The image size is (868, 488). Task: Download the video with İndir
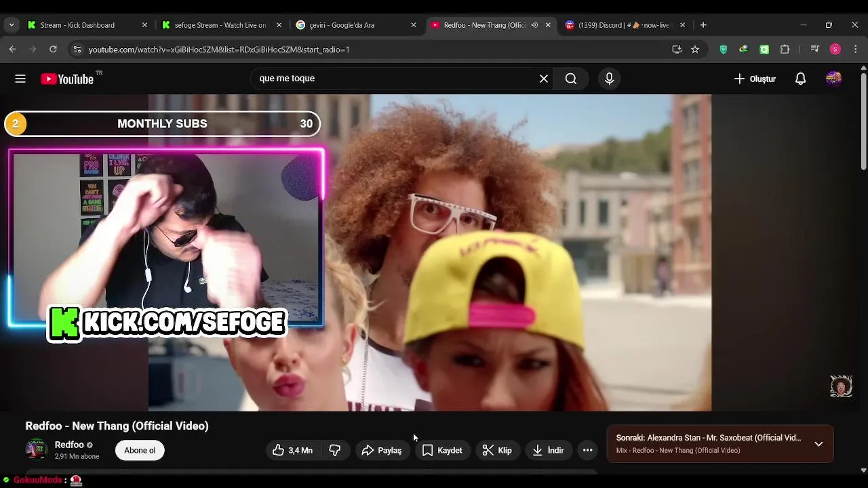549,450
